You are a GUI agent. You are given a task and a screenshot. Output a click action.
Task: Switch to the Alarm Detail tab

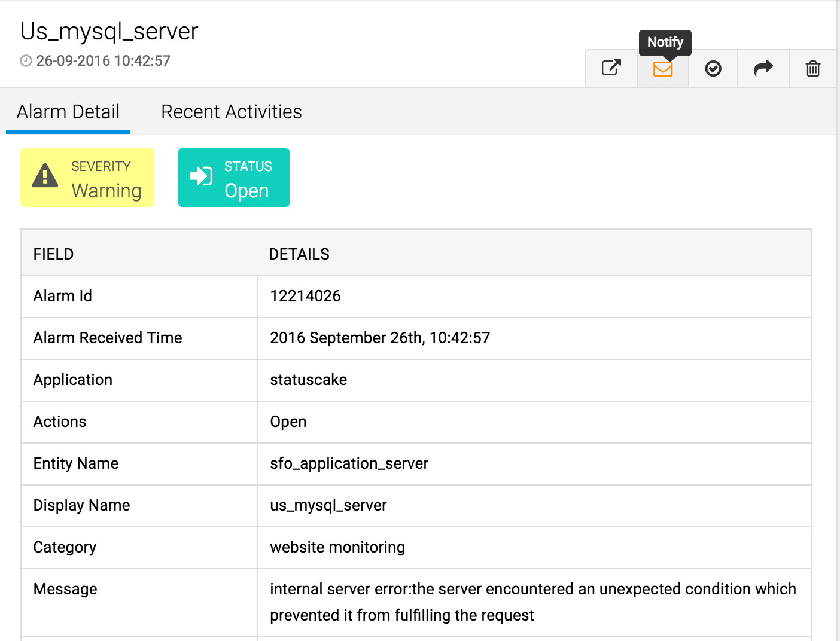tap(68, 112)
